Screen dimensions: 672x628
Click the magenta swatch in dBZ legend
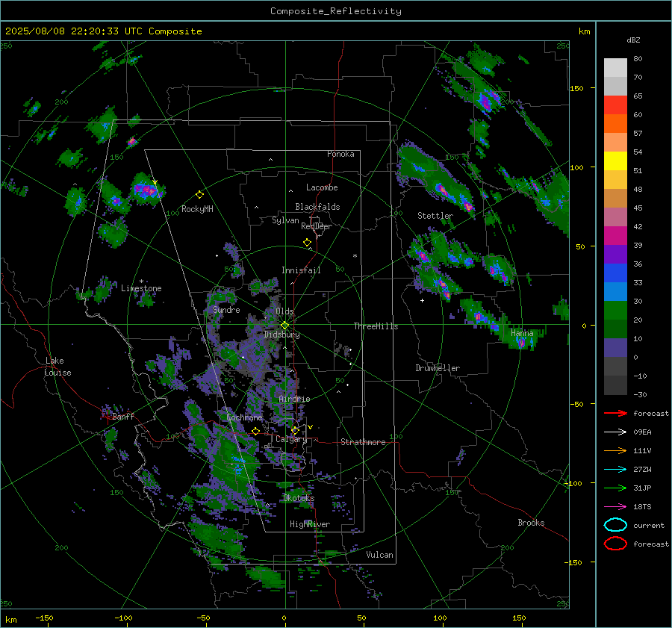coord(615,236)
